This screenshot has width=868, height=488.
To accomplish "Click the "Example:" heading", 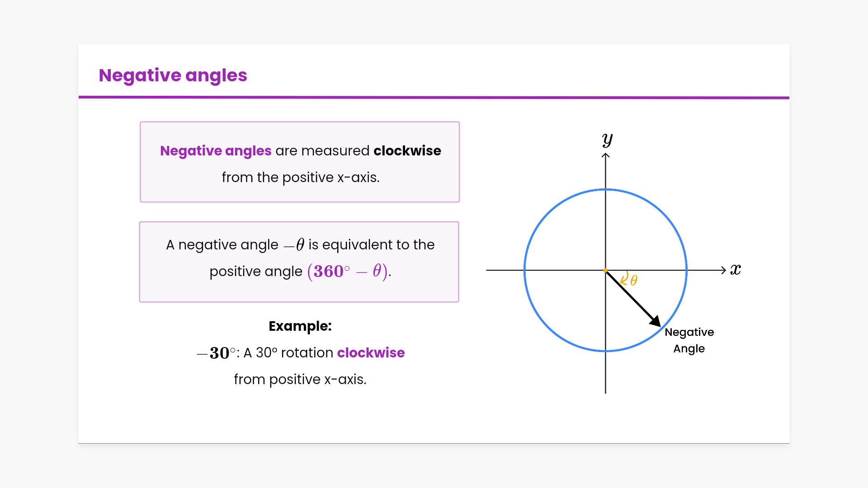I will [x=300, y=326].
